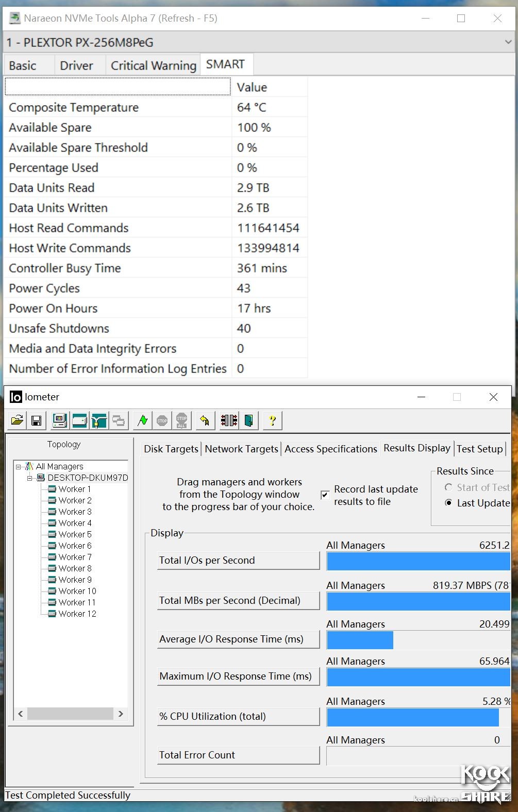Toggle Record last update results to file
The image size is (518, 812).
click(x=325, y=495)
